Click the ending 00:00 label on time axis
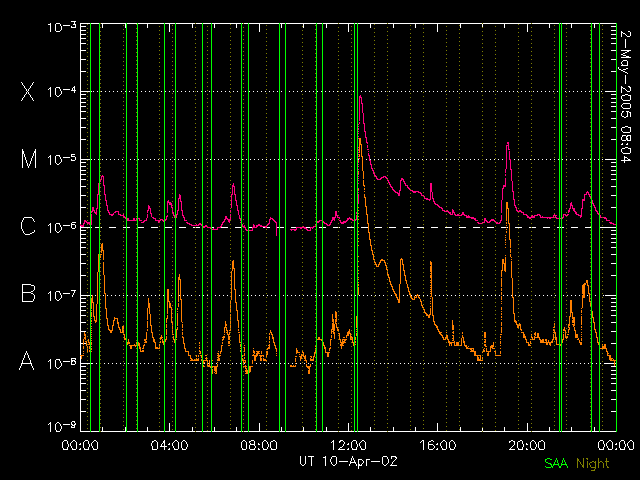Screen dimensions: 640x480 coord(616,445)
